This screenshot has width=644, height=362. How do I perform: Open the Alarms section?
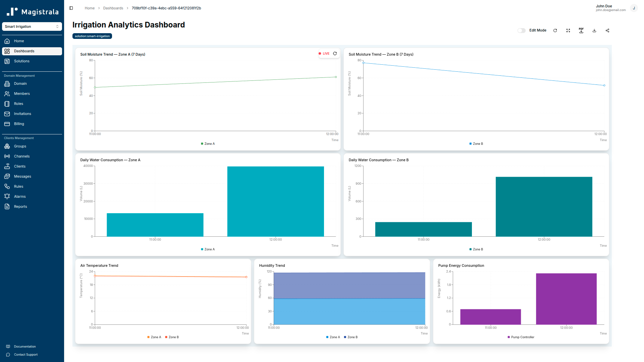tap(19, 196)
